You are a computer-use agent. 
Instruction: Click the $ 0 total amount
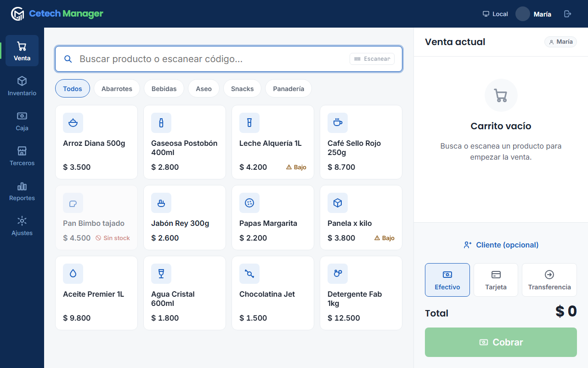coord(566,311)
